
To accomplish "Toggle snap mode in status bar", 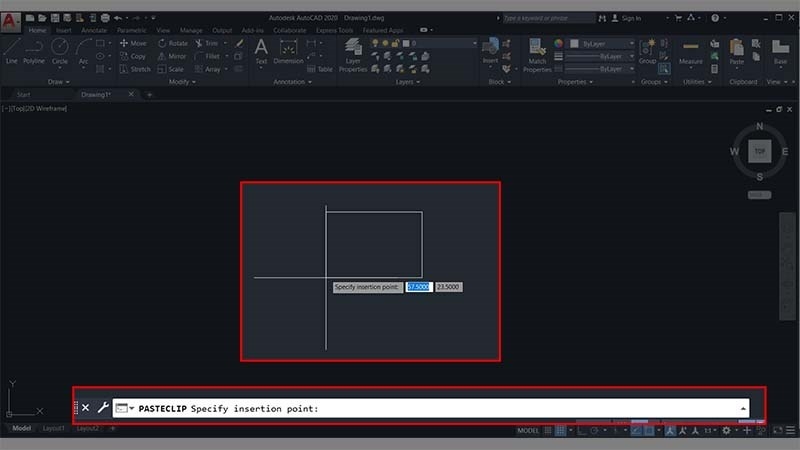I will tap(560, 431).
